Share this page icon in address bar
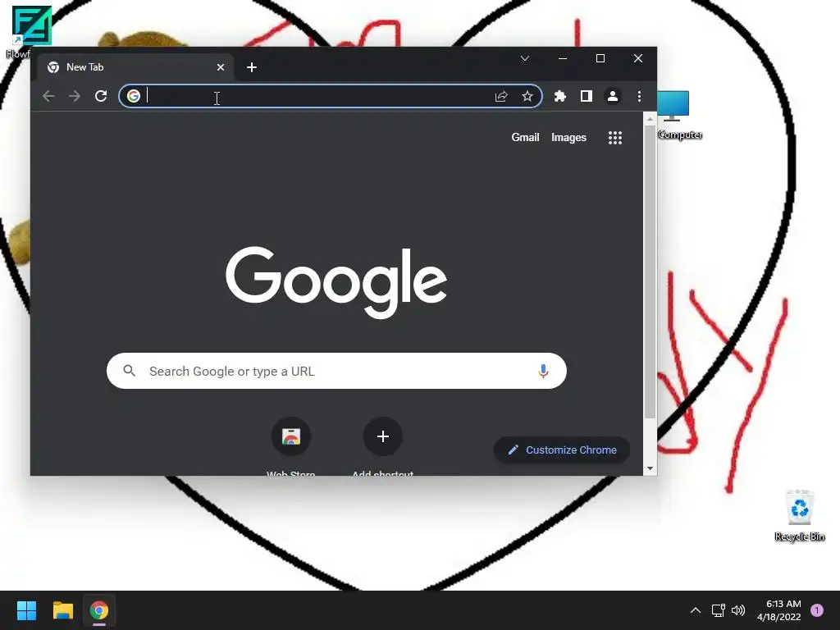 pyautogui.click(x=501, y=96)
